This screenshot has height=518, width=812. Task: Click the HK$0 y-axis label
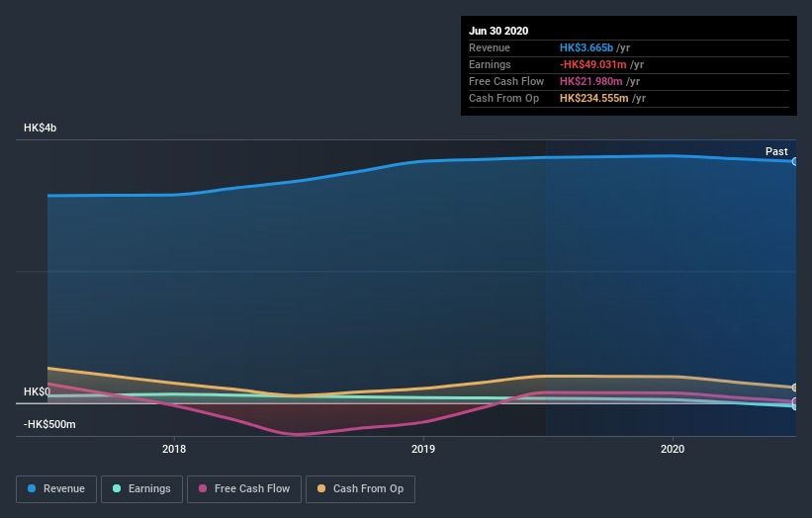tap(37, 391)
